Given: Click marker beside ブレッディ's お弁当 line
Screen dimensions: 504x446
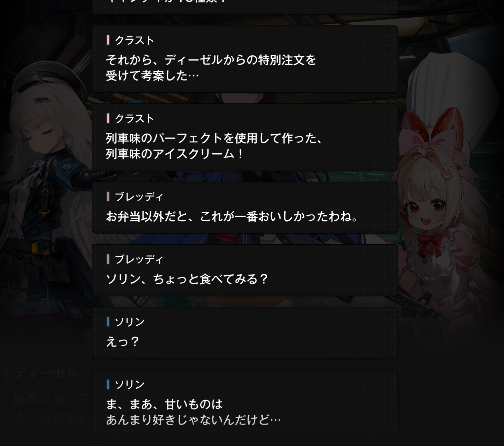Looking at the screenshot, I should pyautogui.click(x=108, y=197).
